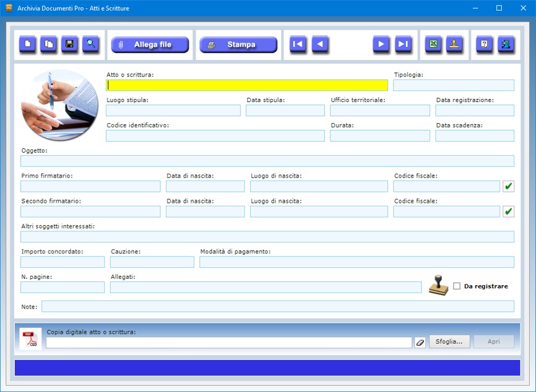Enable the Da registrare checkbox
Viewport: 536px width, 392px height.
457,286
